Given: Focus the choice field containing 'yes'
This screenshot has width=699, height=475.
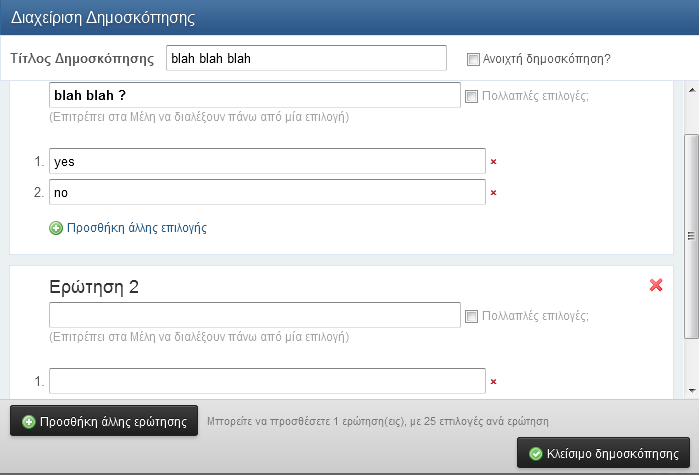Looking at the screenshot, I should [267, 161].
